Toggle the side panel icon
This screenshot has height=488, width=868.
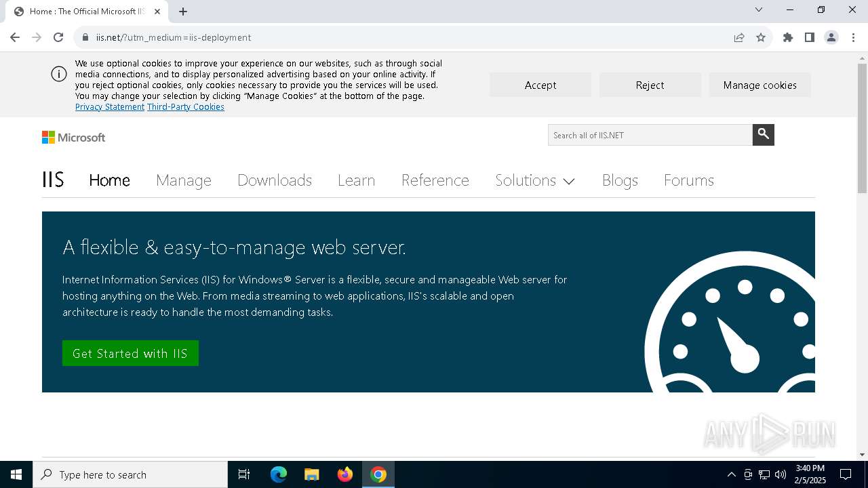click(x=810, y=37)
